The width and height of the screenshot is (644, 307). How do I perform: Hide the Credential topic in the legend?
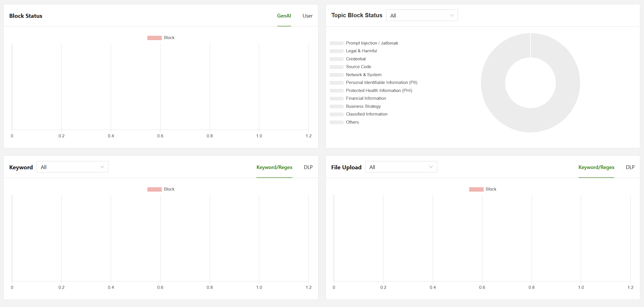tap(356, 59)
